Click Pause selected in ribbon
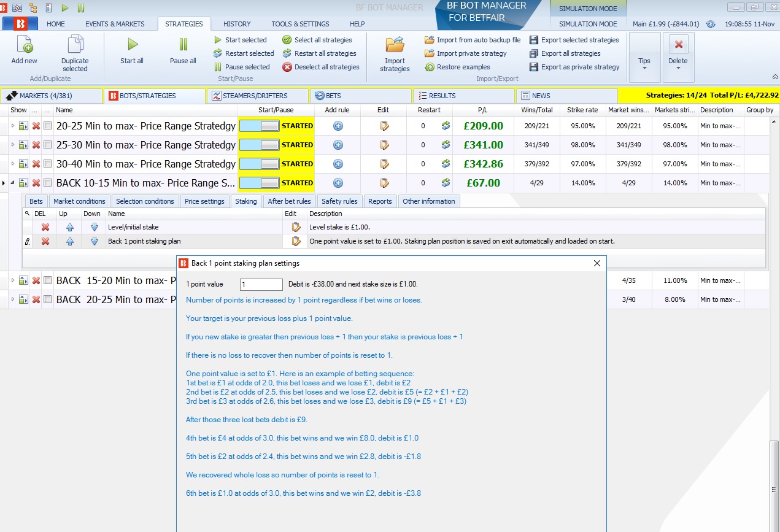Image resolution: width=780 pixels, height=532 pixels. point(242,67)
